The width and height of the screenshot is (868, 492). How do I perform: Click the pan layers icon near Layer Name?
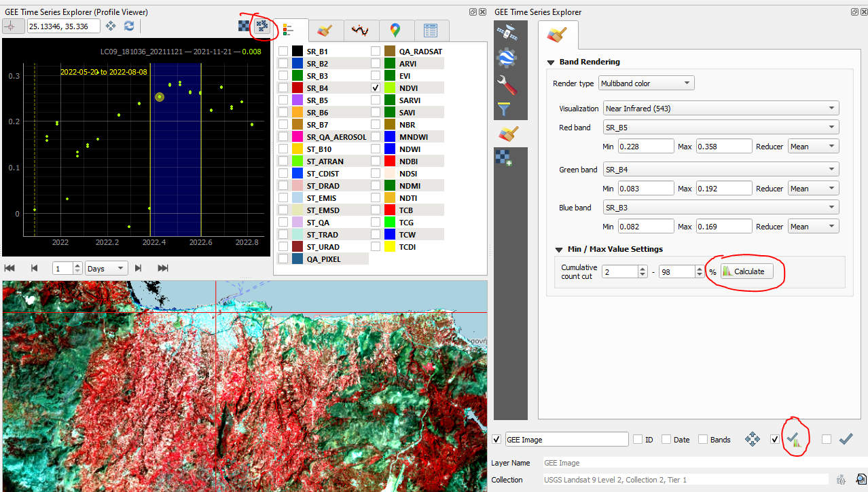(x=753, y=439)
